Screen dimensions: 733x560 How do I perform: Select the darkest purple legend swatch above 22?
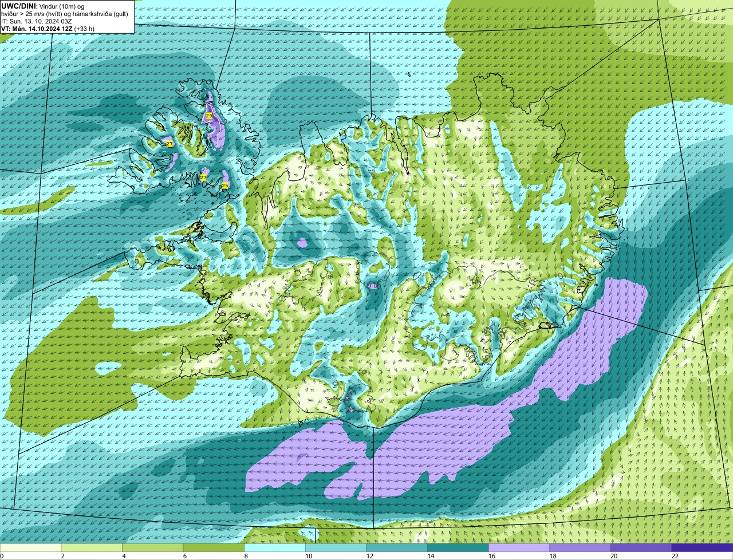pyautogui.click(x=702, y=547)
